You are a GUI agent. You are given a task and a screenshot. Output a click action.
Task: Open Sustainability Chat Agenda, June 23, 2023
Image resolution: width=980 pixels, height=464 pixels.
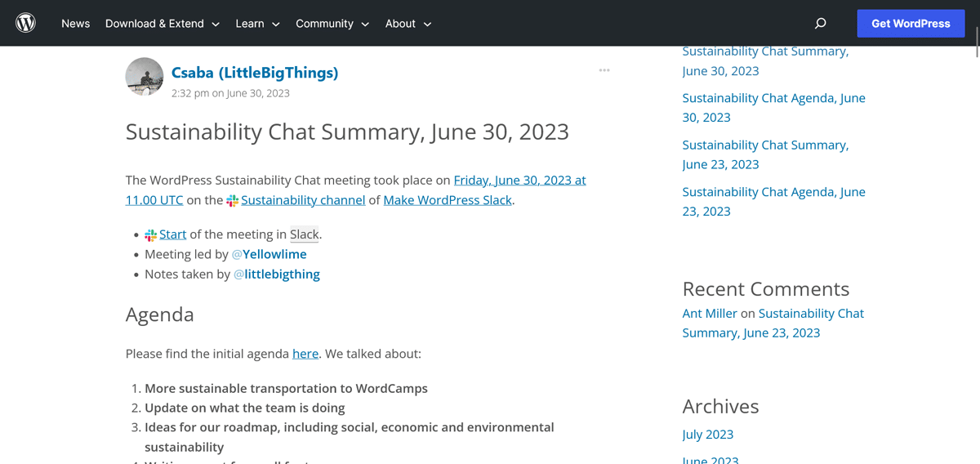(x=773, y=202)
